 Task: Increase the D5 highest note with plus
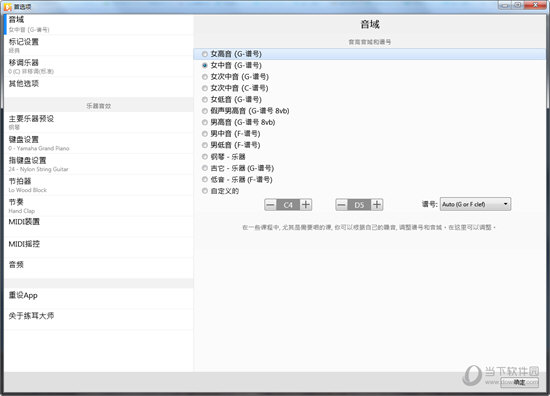377,204
